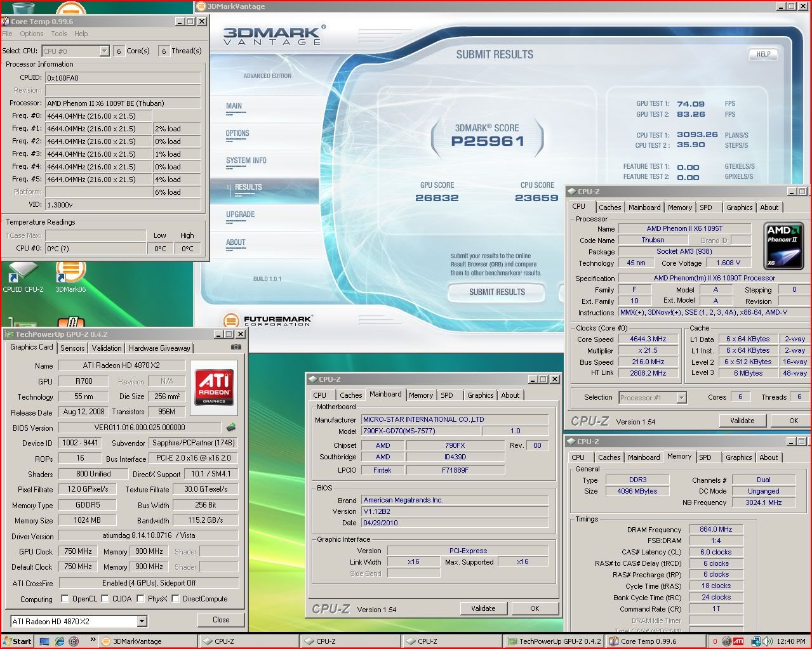Click the volume tray icon
Screen dimensions: 812x649
pos(768,641)
